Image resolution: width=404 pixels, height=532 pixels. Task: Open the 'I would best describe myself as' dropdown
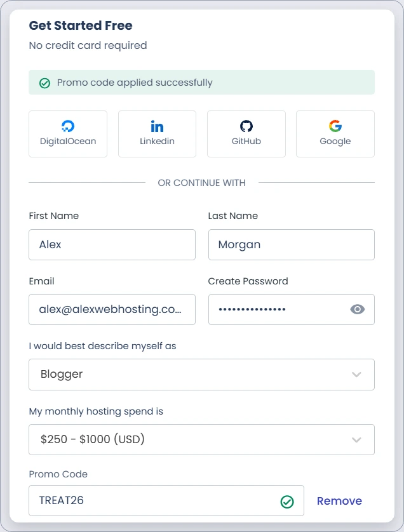201,375
